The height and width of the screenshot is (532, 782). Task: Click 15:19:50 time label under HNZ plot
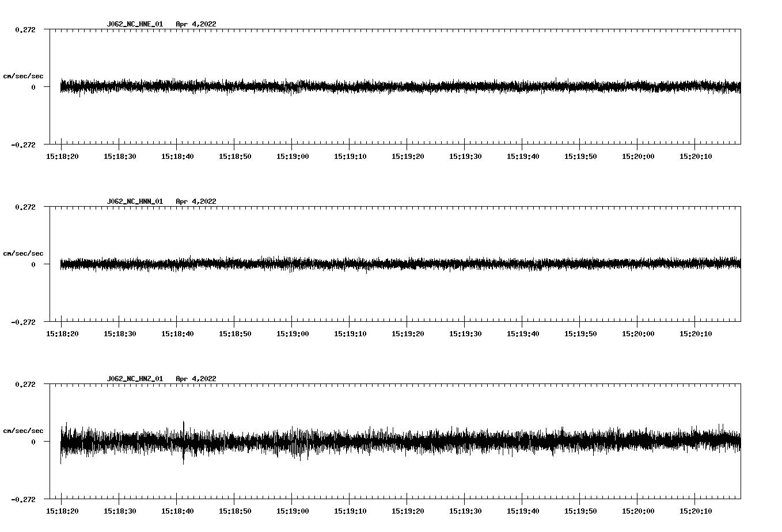coord(580,511)
